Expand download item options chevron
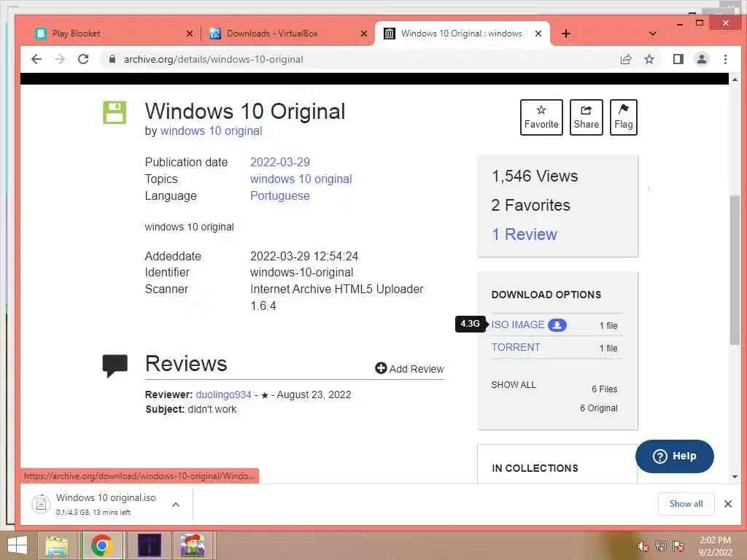Image resolution: width=747 pixels, height=560 pixels. tap(176, 505)
